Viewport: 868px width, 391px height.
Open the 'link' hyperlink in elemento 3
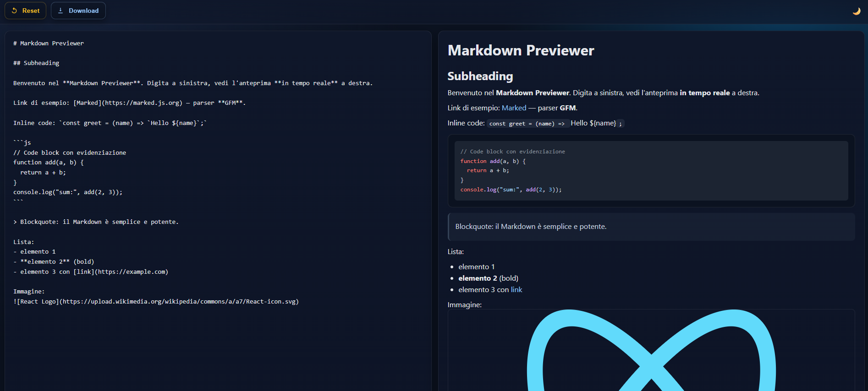tap(516, 290)
